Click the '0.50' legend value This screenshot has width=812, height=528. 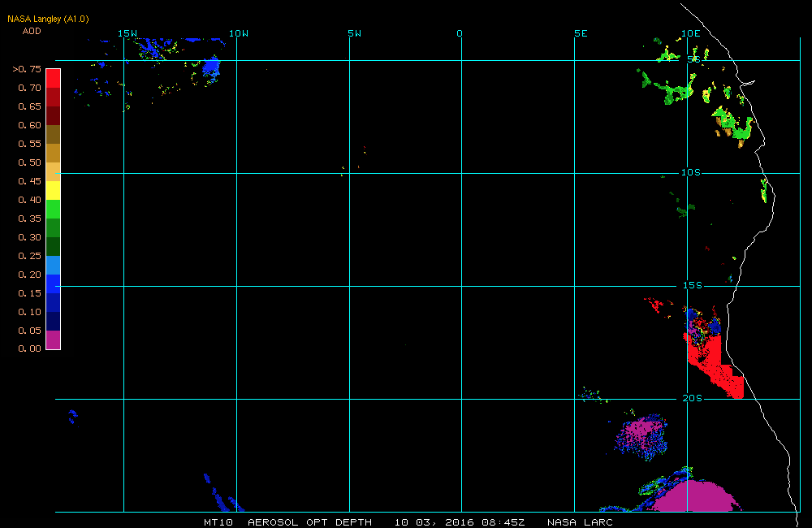tap(29, 162)
